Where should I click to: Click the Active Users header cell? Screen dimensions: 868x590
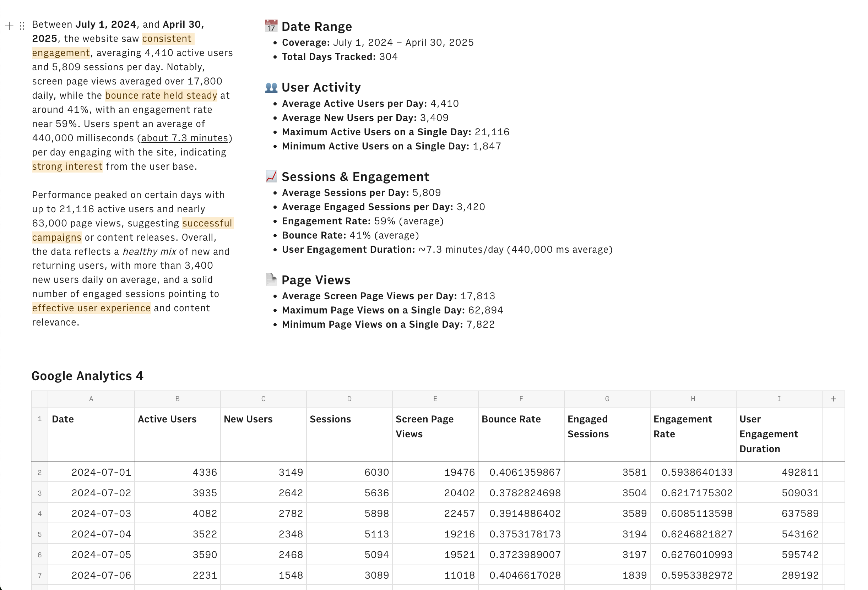167,419
